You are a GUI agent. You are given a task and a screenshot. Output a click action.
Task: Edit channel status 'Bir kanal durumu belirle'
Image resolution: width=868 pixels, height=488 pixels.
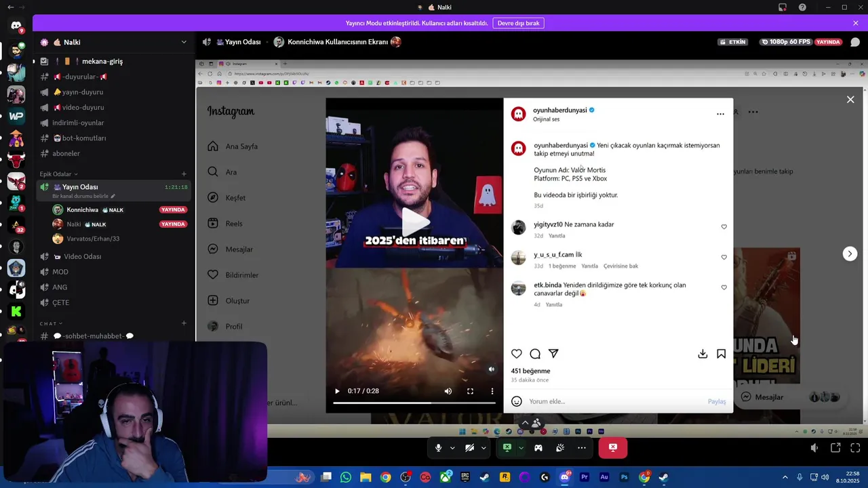coord(83,196)
